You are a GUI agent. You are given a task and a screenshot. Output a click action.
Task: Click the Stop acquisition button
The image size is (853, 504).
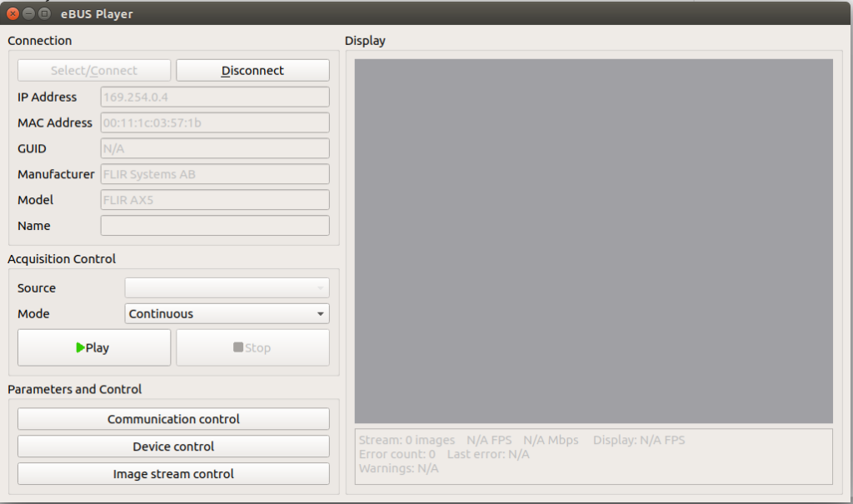[x=252, y=347]
